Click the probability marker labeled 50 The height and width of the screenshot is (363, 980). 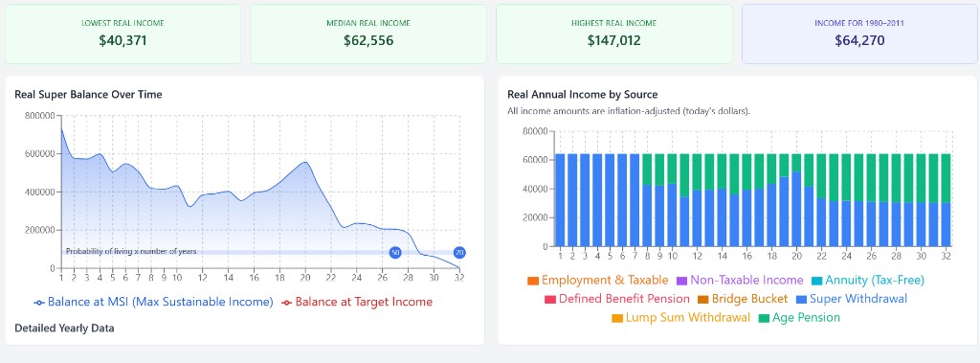click(x=395, y=252)
